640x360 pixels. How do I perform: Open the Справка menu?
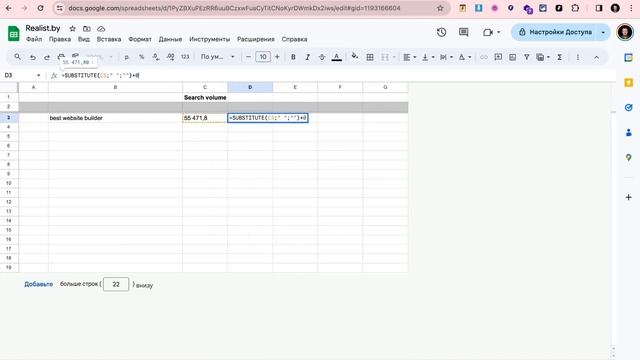click(294, 39)
